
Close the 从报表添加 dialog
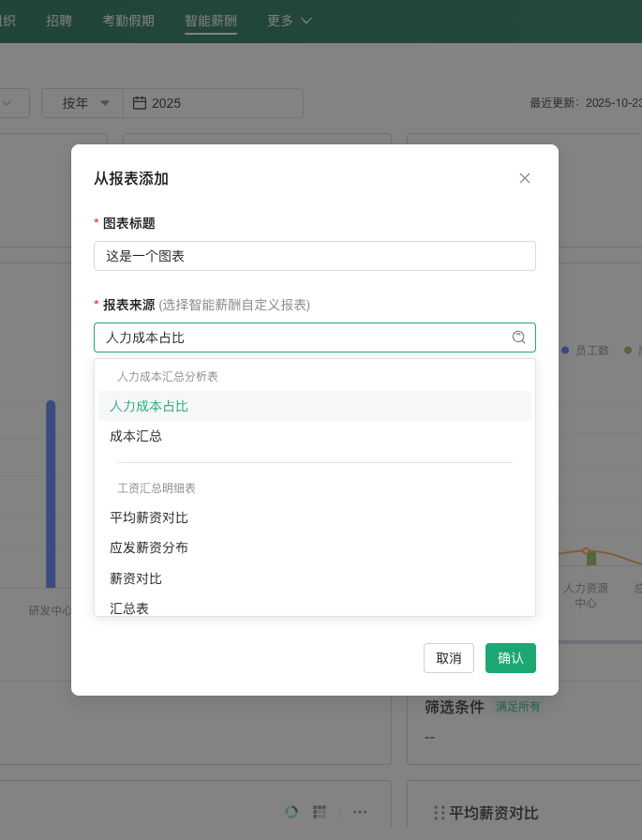(x=525, y=178)
